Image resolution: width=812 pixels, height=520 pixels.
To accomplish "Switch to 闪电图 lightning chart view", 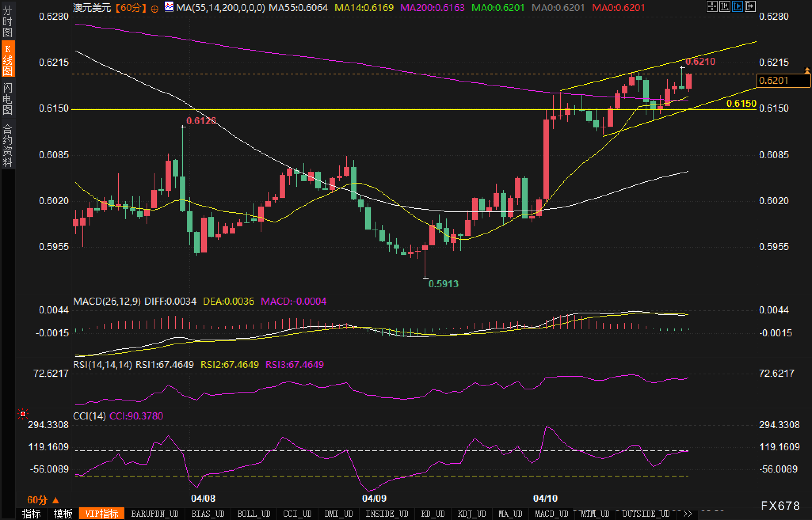I will point(8,99).
